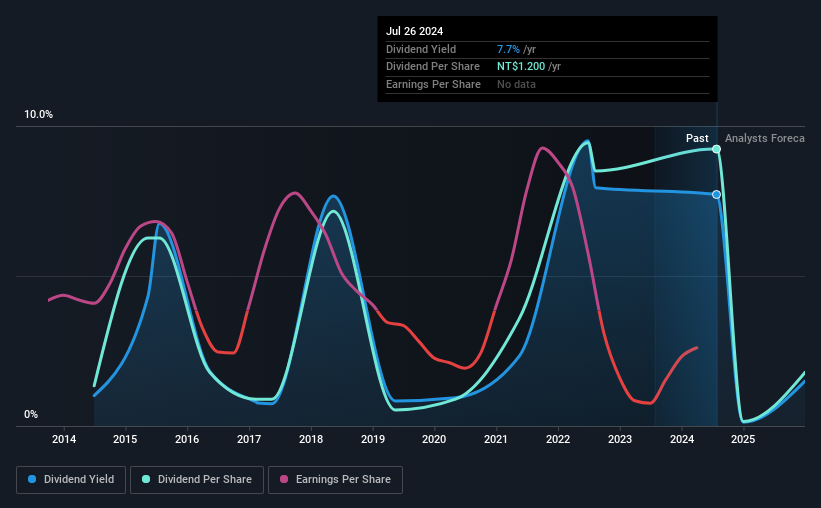Select the Dividend Yield data point marker
821x508 pixels.
(716, 194)
